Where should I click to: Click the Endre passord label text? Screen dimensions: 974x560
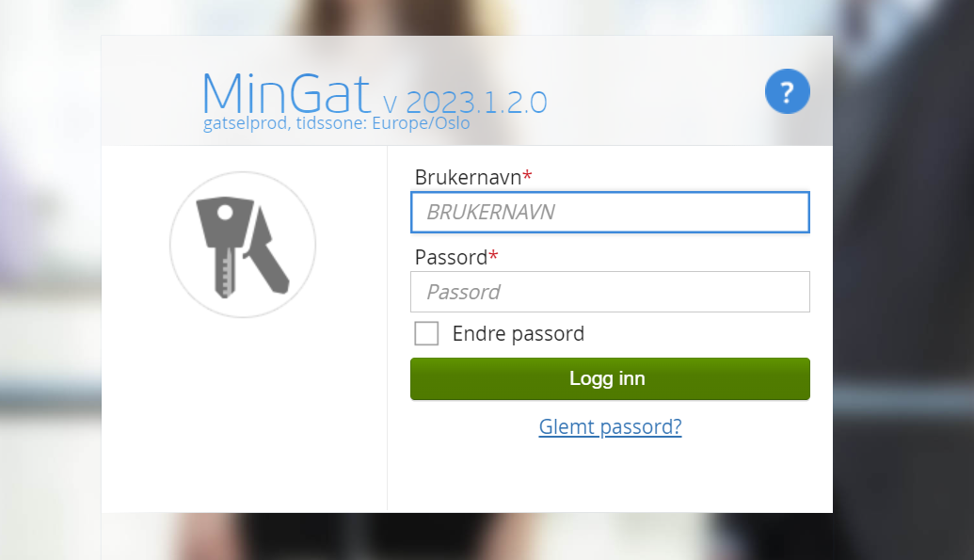(519, 334)
